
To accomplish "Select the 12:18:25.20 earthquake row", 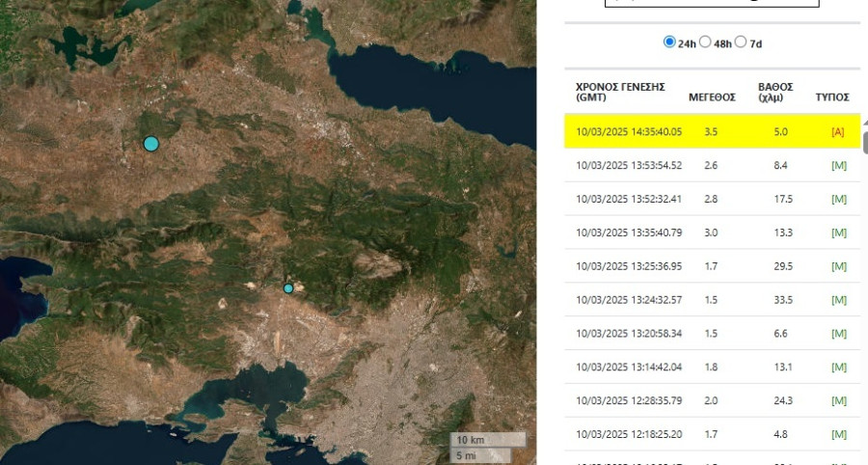I will click(629, 435).
